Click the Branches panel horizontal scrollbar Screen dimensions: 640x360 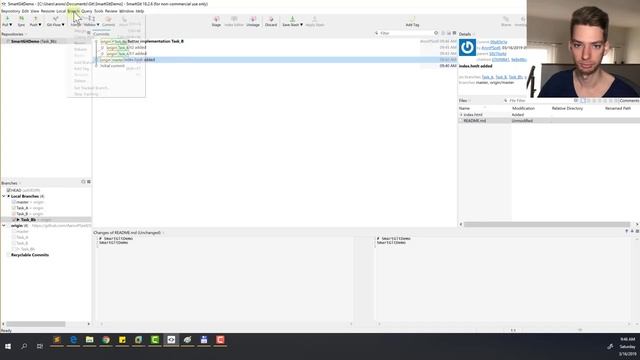click(x=36, y=324)
